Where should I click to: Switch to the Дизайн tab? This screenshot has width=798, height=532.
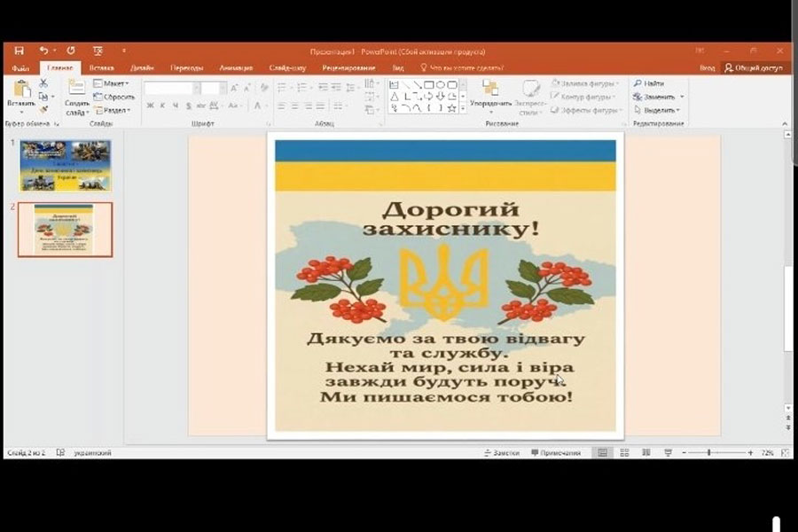coord(142,67)
